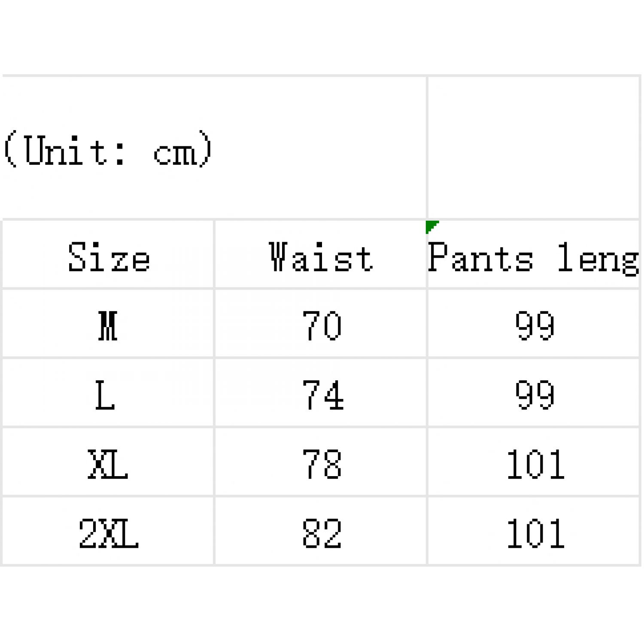Click waist value 78 cell

321,463
